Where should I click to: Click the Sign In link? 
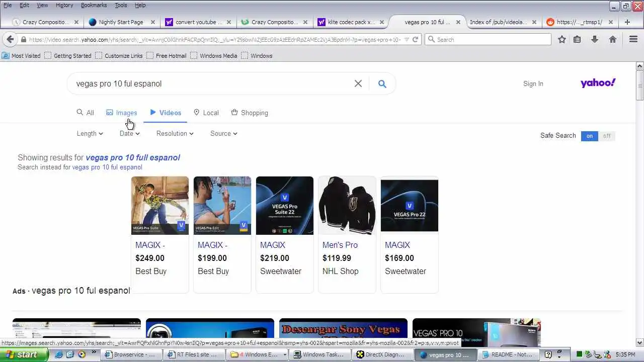tap(533, 83)
